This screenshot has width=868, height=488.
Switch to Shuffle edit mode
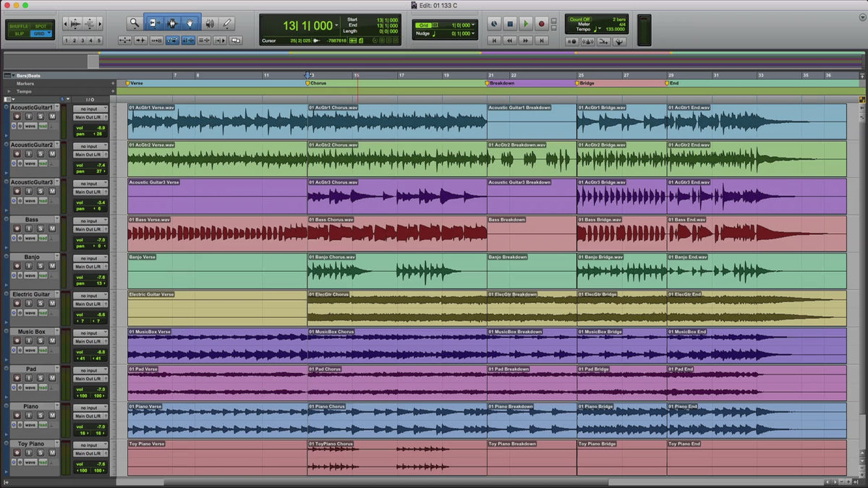pos(19,26)
